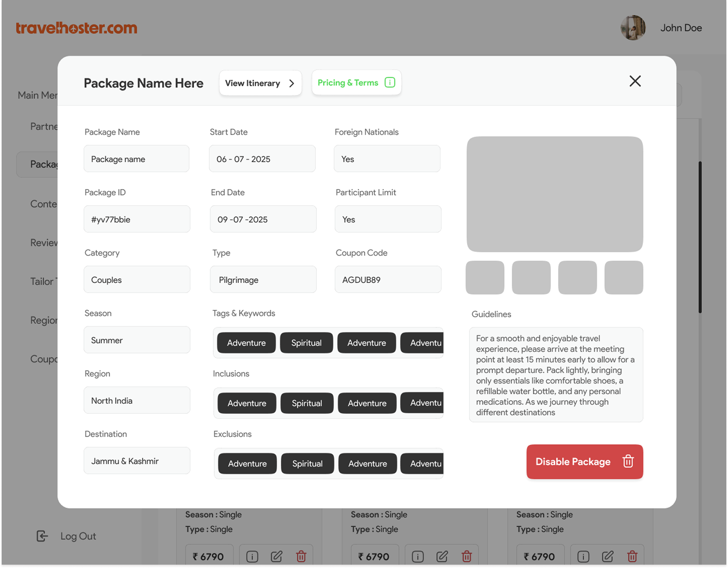Open the Category field showing Couples
This screenshot has height=568, width=728.
(137, 280)
